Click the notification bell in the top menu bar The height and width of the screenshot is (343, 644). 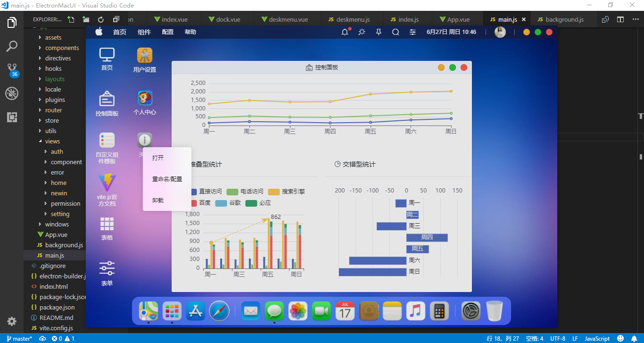[x=344, y=32]
